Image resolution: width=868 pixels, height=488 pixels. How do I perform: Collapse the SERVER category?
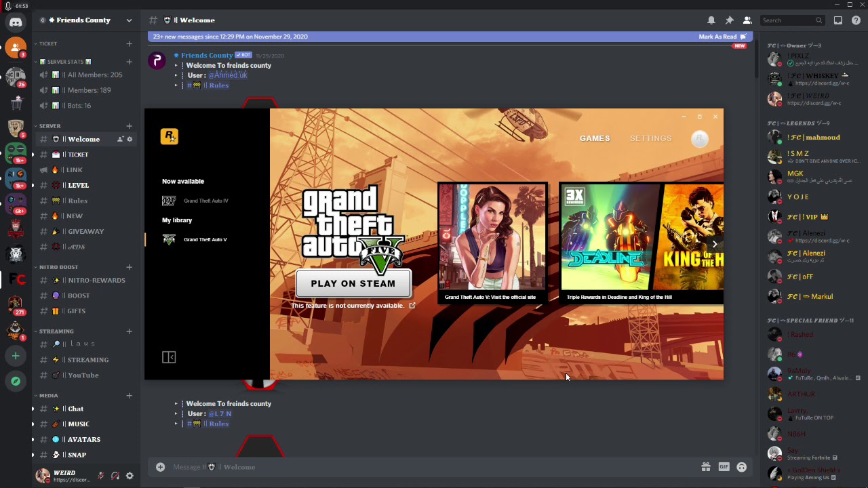pyautogui.click(x=50, y=126)
